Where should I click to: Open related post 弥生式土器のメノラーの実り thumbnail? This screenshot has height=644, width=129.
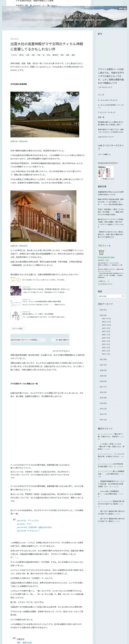tap(16, 315)
